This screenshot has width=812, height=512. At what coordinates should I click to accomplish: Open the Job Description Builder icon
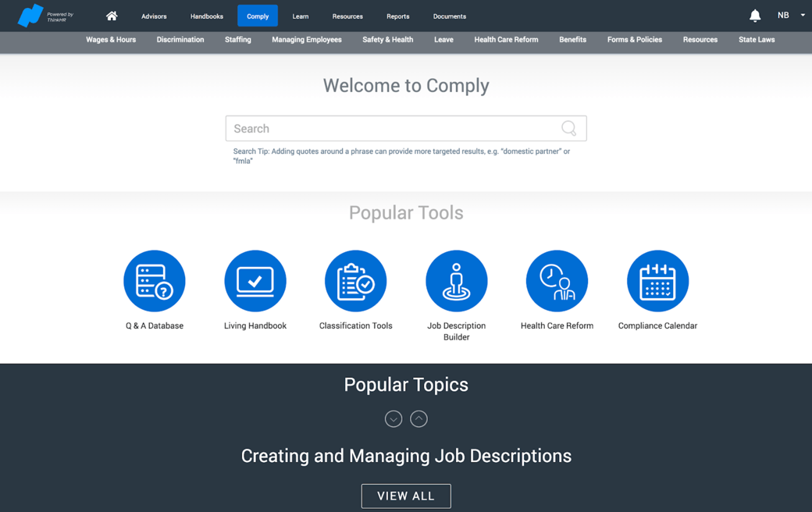[x=457, y=281]
